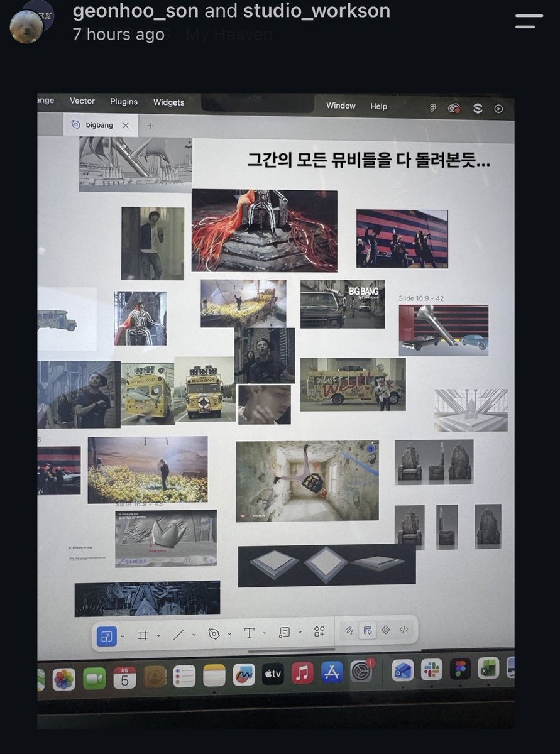Open studio_workson profile link

[x=317, y=10]
